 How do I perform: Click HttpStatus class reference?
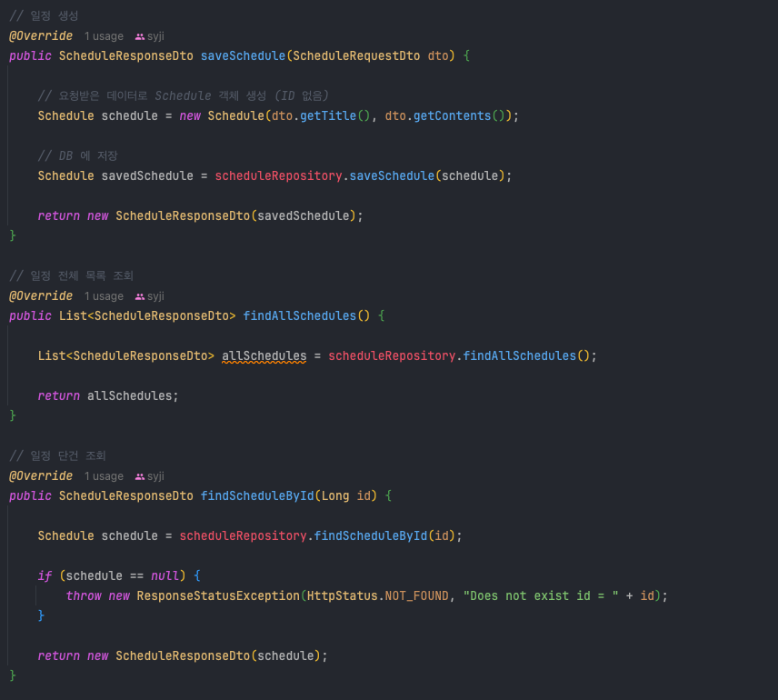click(x=343, y=595)
